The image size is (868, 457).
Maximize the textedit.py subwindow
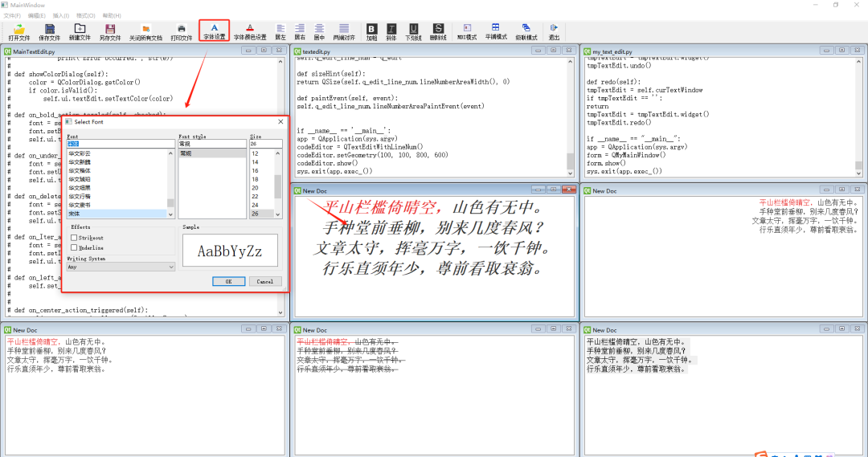point(554,51)
